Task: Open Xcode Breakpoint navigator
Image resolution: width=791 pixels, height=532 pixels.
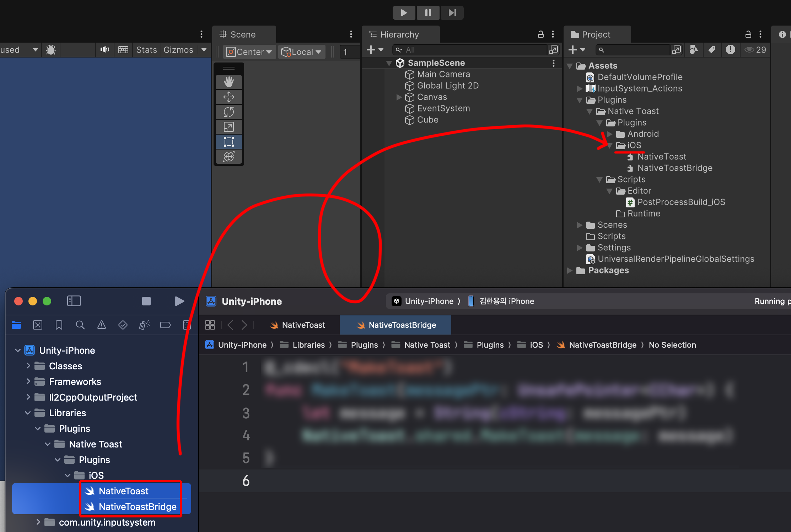Action: pyautogui.click(x=166, y=325)
